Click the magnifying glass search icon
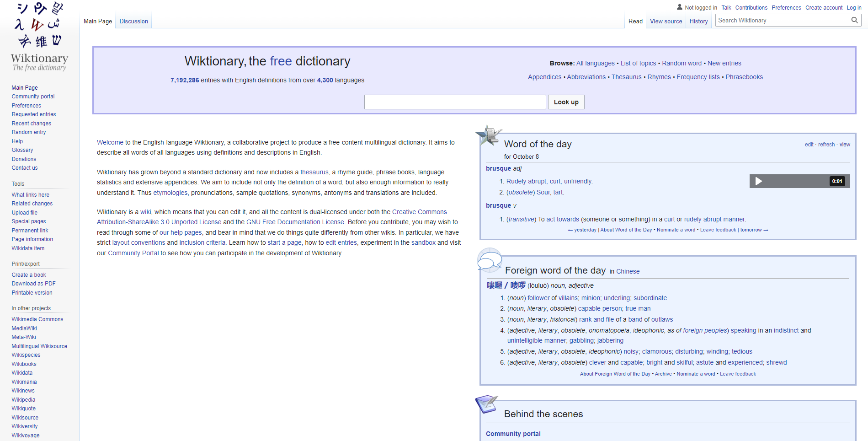Screen dimensions: 868x441 854,20
